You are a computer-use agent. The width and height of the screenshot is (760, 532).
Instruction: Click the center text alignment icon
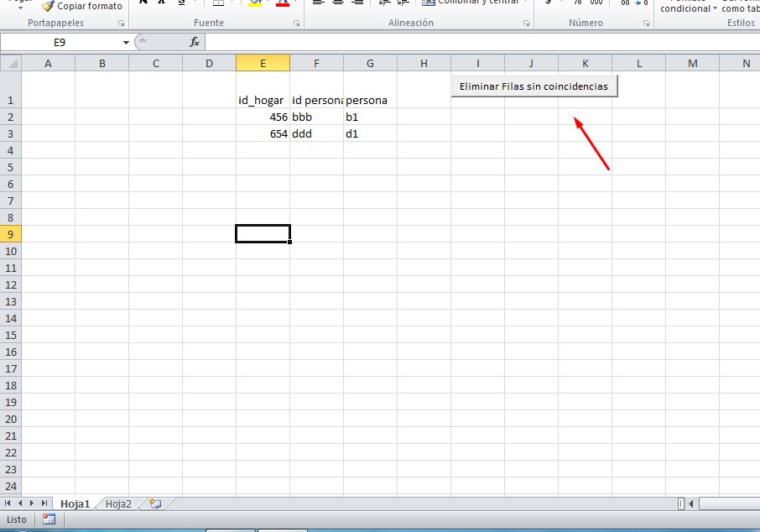pyautogui.click(x=338, y=2)
